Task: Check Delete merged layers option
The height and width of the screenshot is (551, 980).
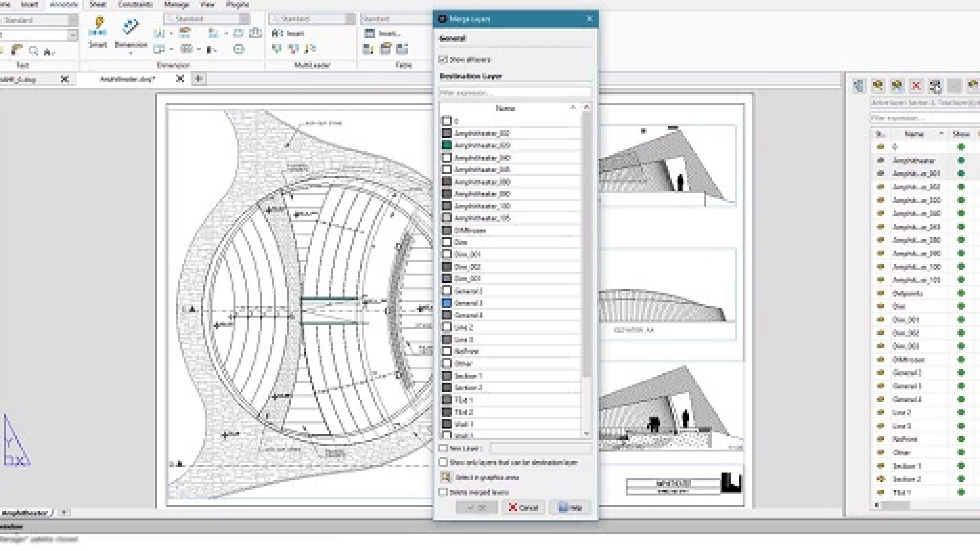Action: pos(444,492)
